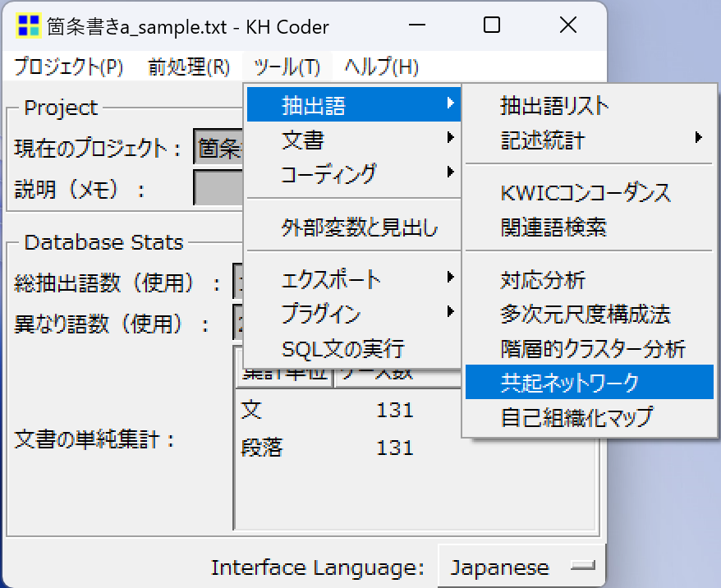This screenshot has height=588, width=721.
Task: Select the 段落 row in the table
Action: pos(416,448)
